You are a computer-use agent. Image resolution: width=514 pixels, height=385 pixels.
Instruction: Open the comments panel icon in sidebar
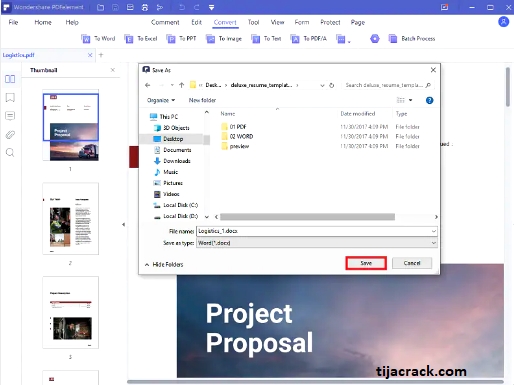(x=10, y=116)
